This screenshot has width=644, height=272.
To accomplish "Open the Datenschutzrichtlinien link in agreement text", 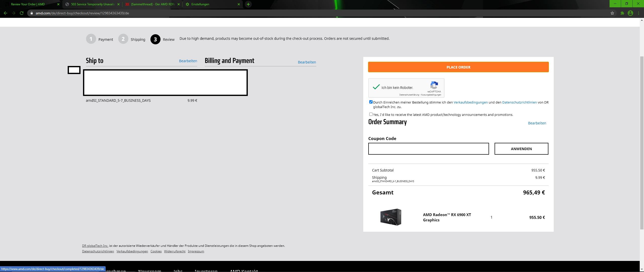I will tap(519, 102).
